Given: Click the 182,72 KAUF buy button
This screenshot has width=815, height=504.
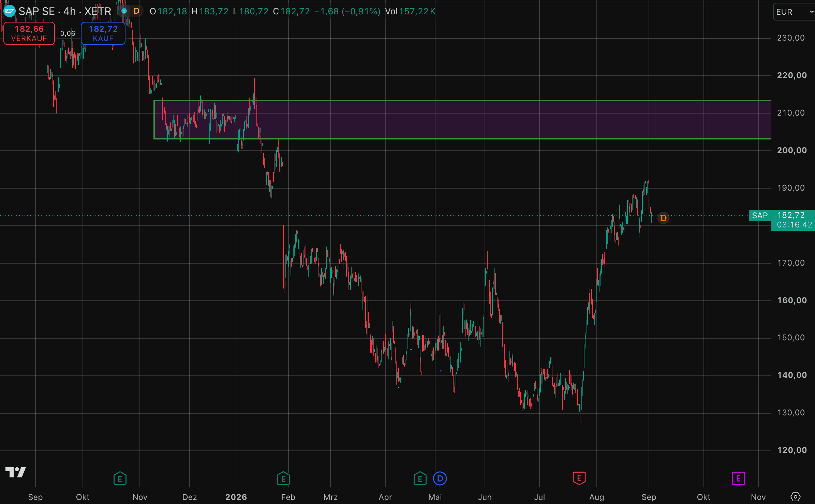Looking at the screenshot, I should coord(103,33).
